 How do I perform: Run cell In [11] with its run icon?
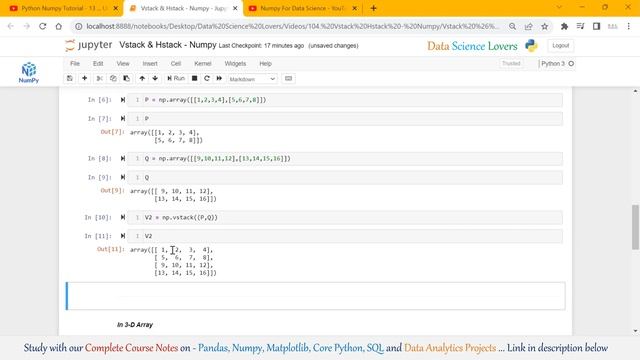[123, 236]
